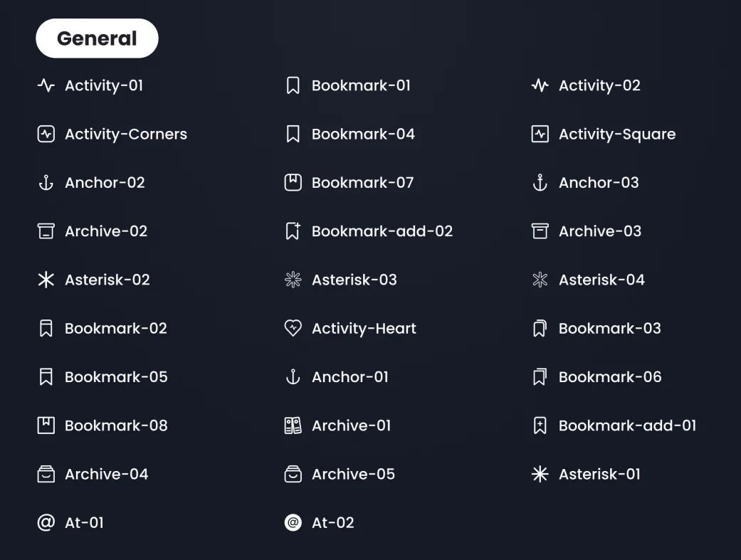This screenshot has height=560, width=741.
Task: Open the General category pill
Action: pos(97,38)
